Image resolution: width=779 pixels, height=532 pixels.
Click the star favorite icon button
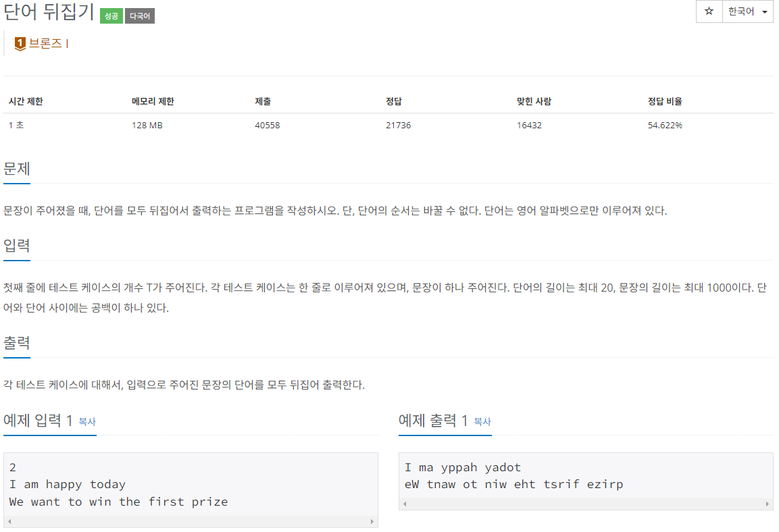pyautogui.click(x=709, y=11)
